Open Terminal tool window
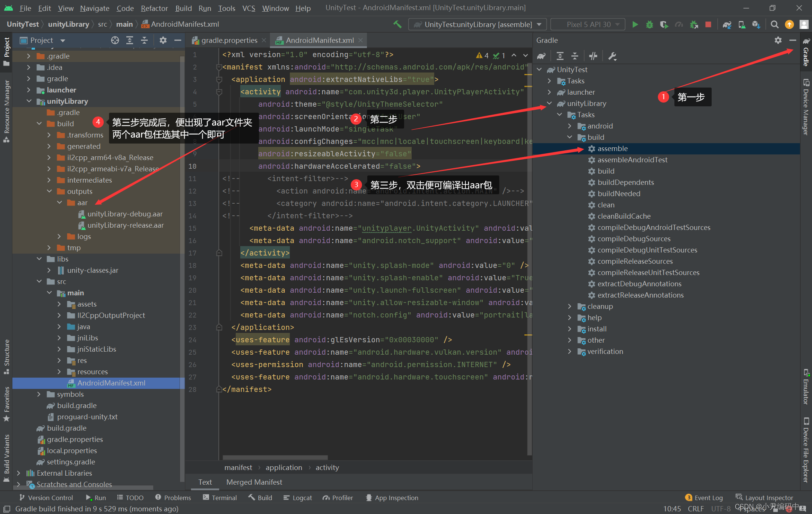Screen dimensions: 812x514 [x=220, y=497]
